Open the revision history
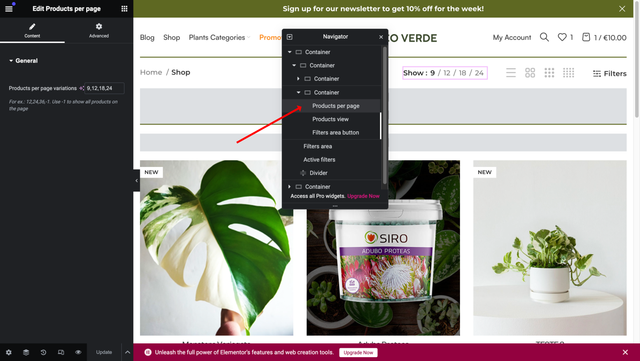The height and width of the screenshot is (361, 640). (43, 352)
